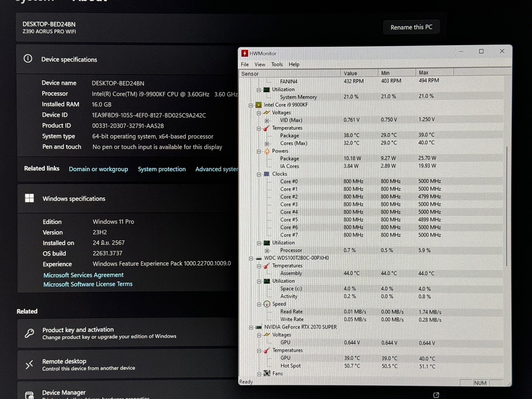Select the FANIN4 row

tap(371, 81)
